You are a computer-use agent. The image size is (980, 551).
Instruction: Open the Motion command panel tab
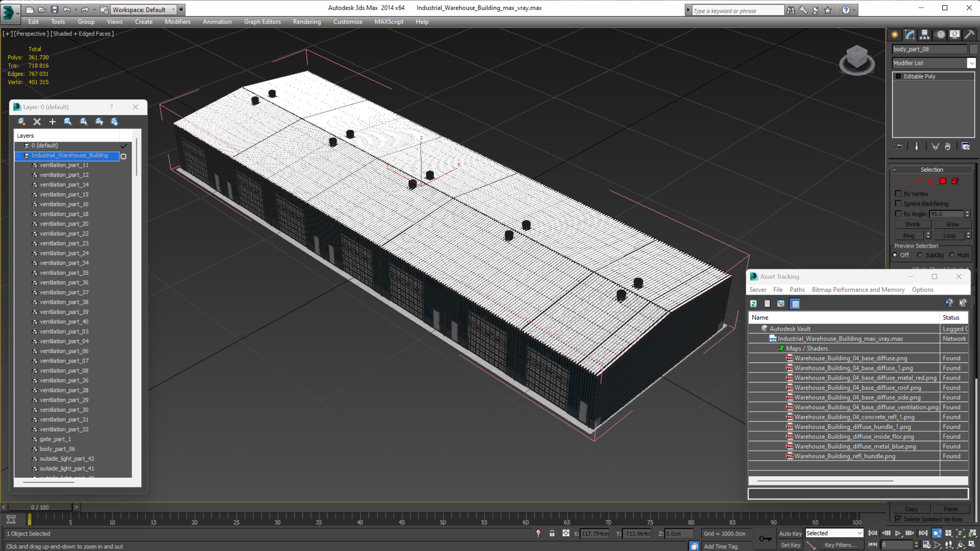tap(940, 35)
